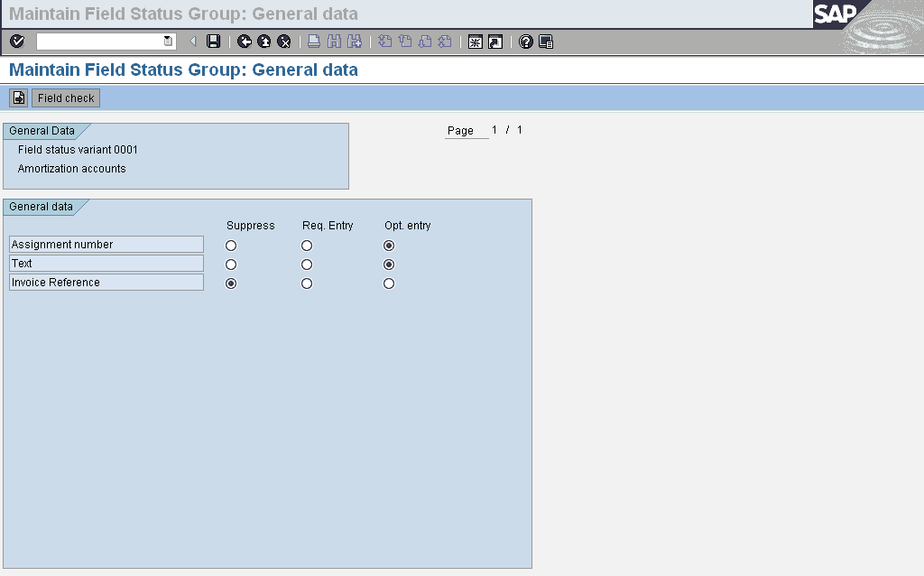Viewport: 924px width, 576px height.
Task: Click the Page label
Action: pyautogui.click(x=460, y=131)
